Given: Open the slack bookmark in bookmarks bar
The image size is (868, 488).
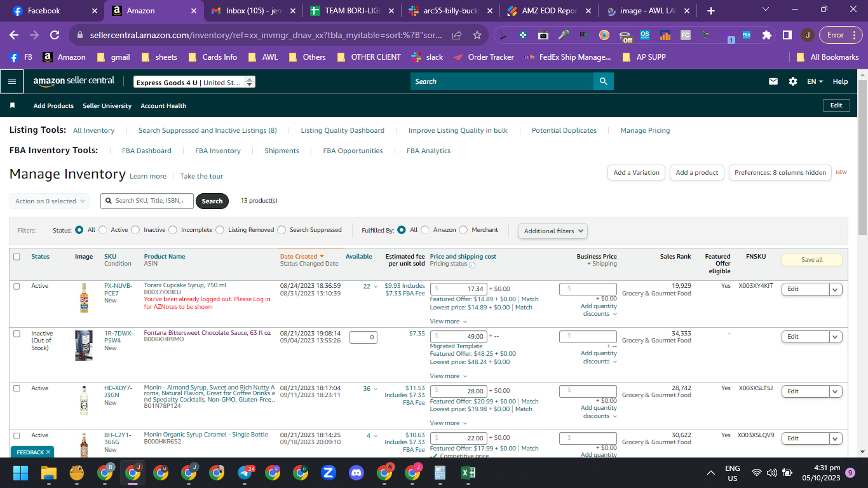Looking at the screenshot, I should (428, 57).
